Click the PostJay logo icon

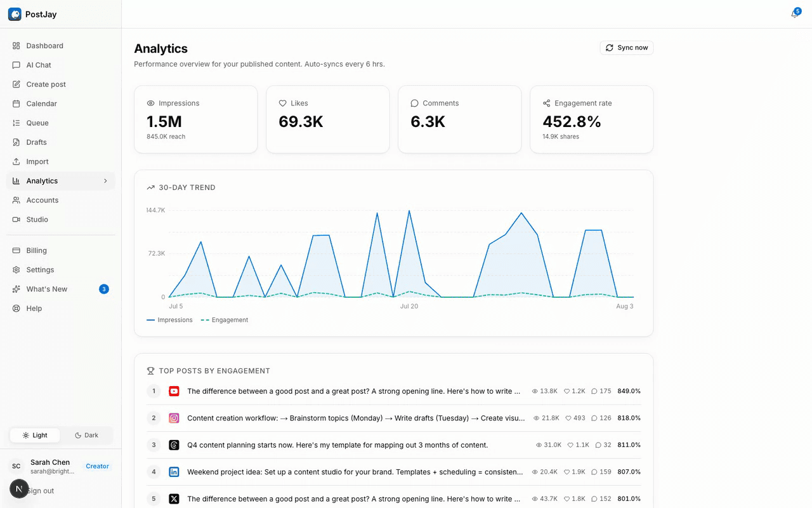[x=15, y=14]
